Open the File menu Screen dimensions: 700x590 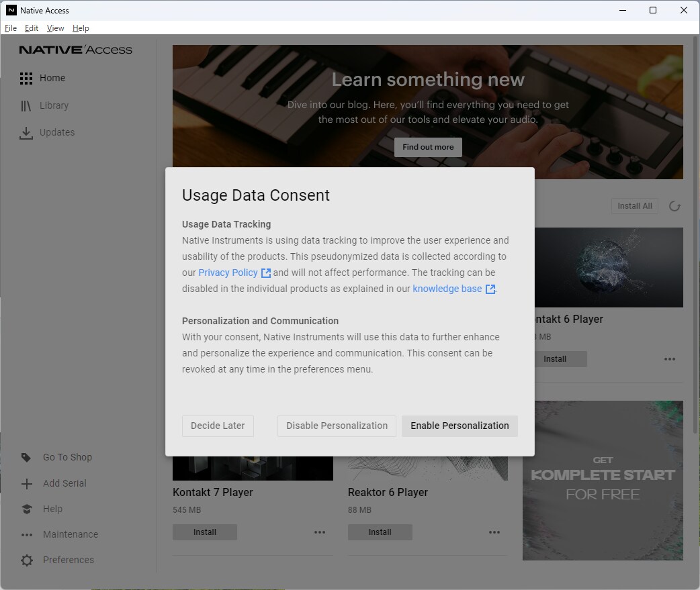[x=10, y=28]
